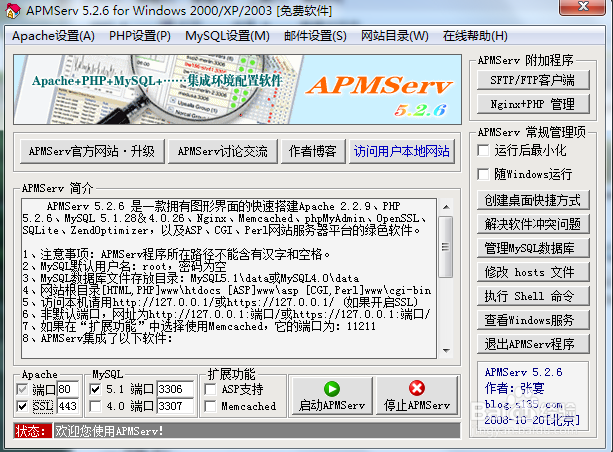Uncheck MySQL 5.1 checkbox
Viewport: 613px width, 452px height.
point(95,389)
